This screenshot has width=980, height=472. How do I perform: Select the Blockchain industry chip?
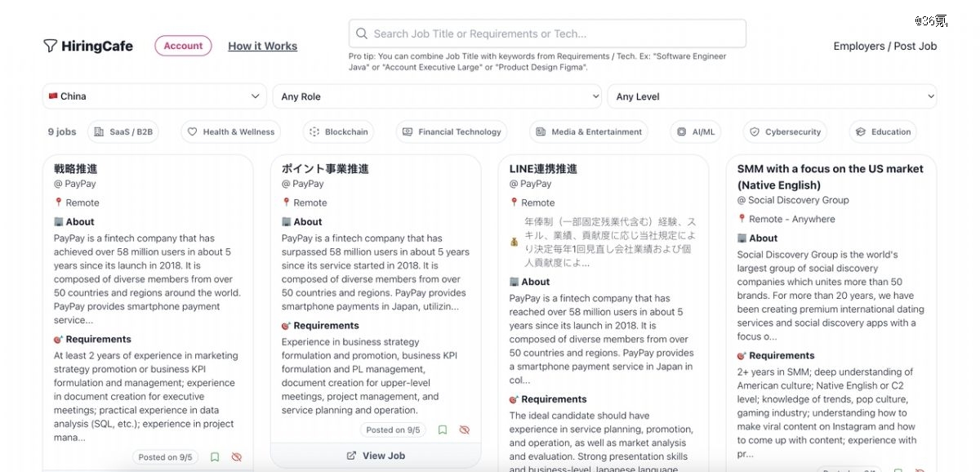point(338,131)
